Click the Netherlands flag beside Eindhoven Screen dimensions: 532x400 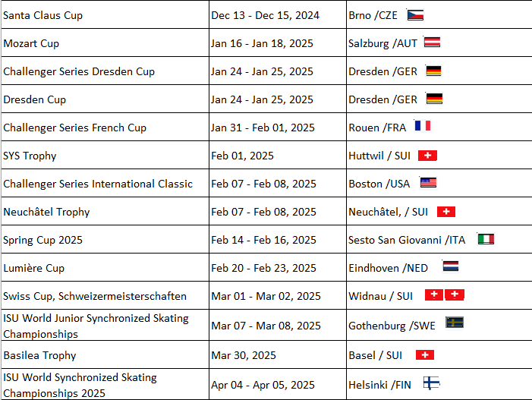click(451, 266)
